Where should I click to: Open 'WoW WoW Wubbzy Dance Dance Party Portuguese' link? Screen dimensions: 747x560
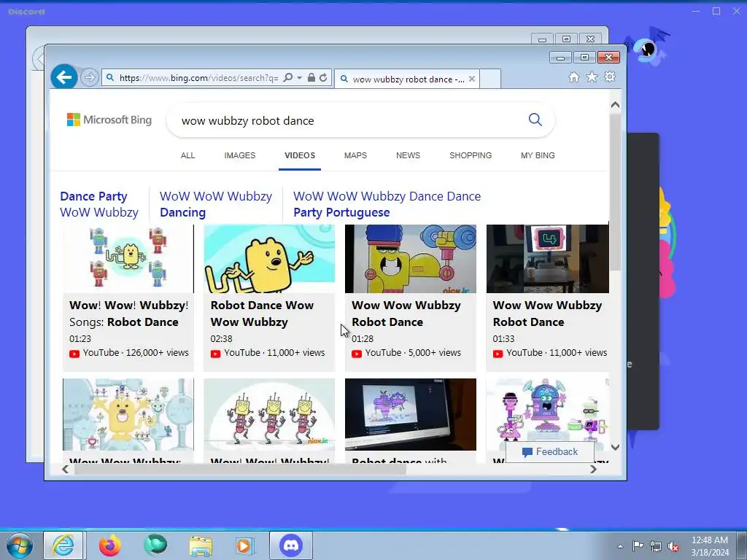387,204
